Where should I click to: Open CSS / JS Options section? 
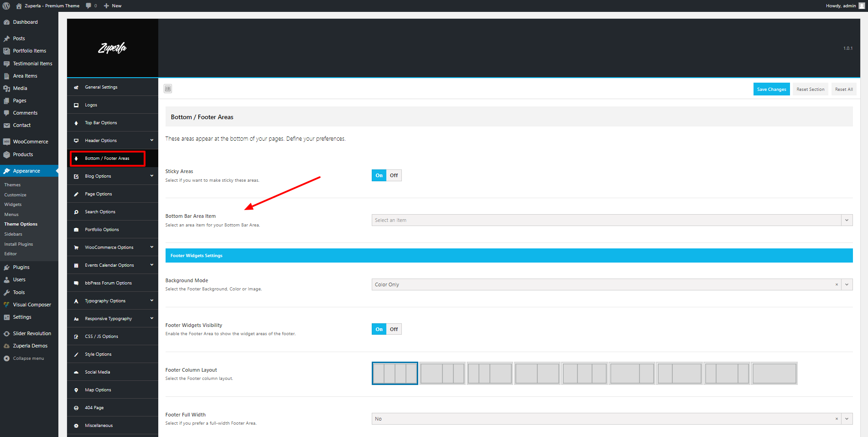point(113,337)
